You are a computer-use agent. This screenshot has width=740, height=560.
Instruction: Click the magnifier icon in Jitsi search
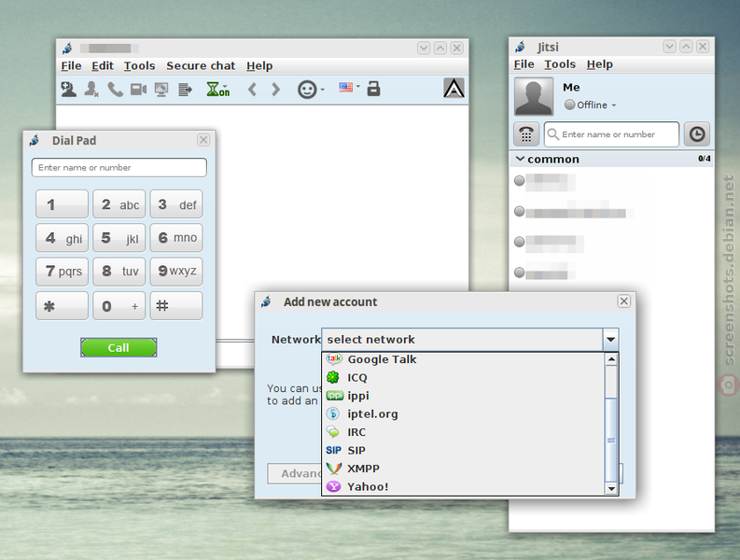click(x=552, y=134)
